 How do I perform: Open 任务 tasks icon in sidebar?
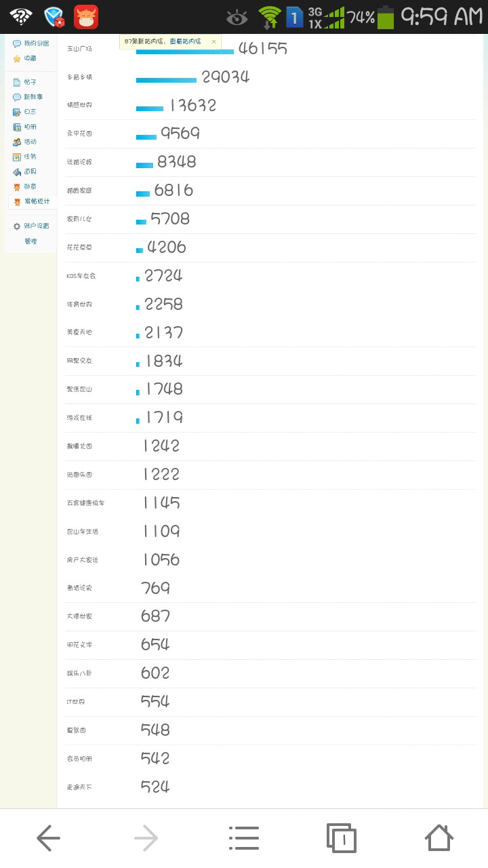tap(17, 157)
